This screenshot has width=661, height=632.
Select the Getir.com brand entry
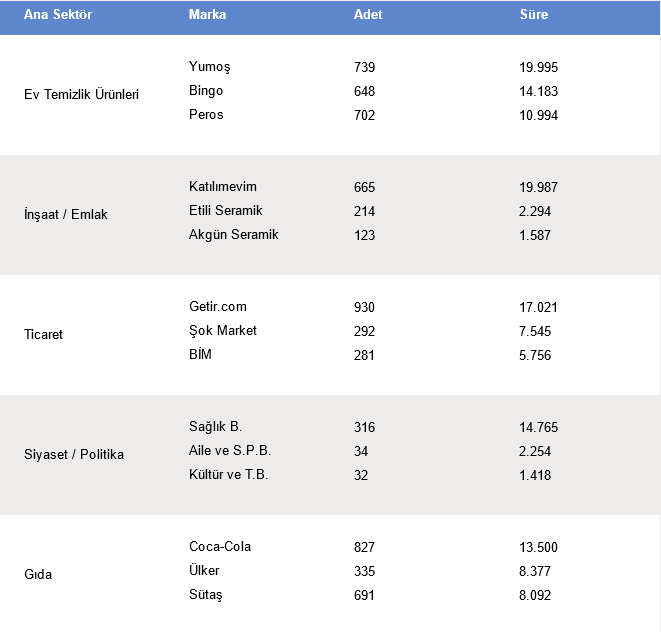click(217, 307)
